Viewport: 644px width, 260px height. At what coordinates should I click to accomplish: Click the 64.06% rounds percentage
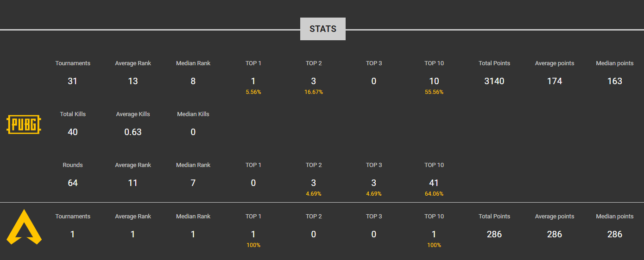click(434, 194)
